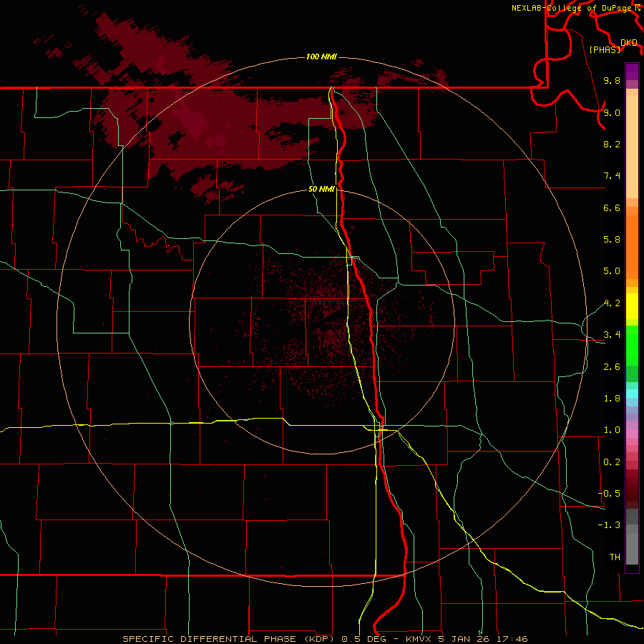Click the "50 NMI" range ring label
The width and height of the screenshot is (644, 644).
click(x=321, y=189)
